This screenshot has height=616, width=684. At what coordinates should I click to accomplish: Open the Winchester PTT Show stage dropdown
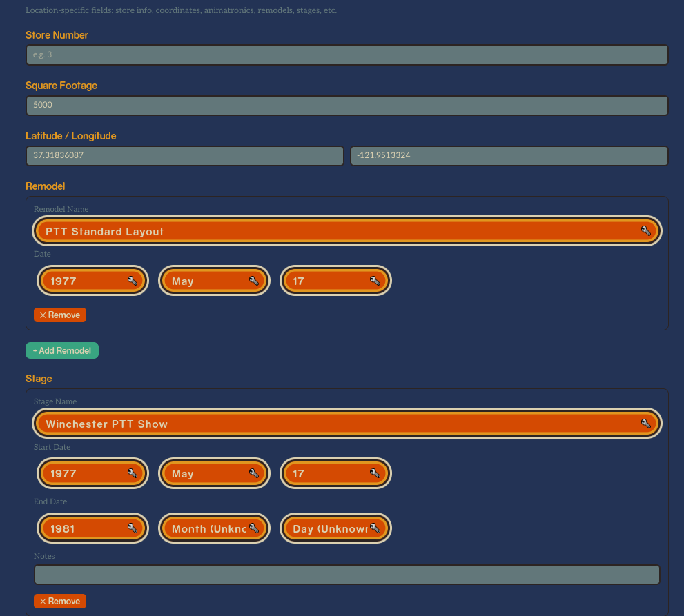(x=338, y=424)
